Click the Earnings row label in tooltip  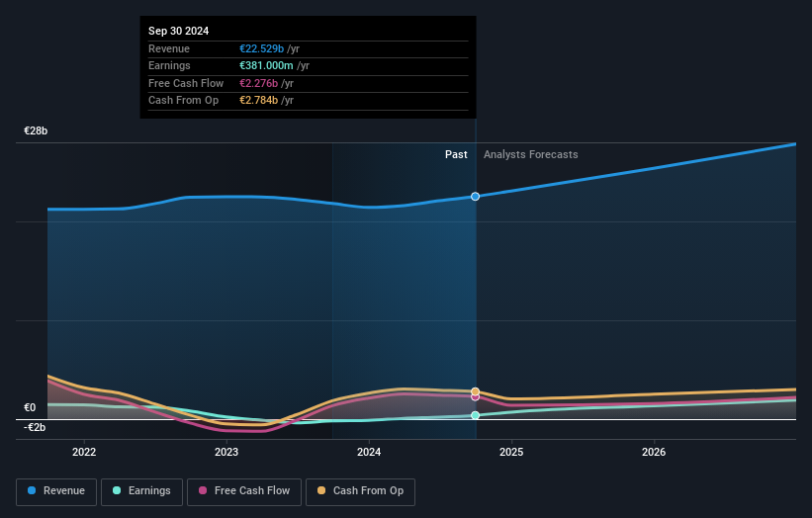click(169, 65)
